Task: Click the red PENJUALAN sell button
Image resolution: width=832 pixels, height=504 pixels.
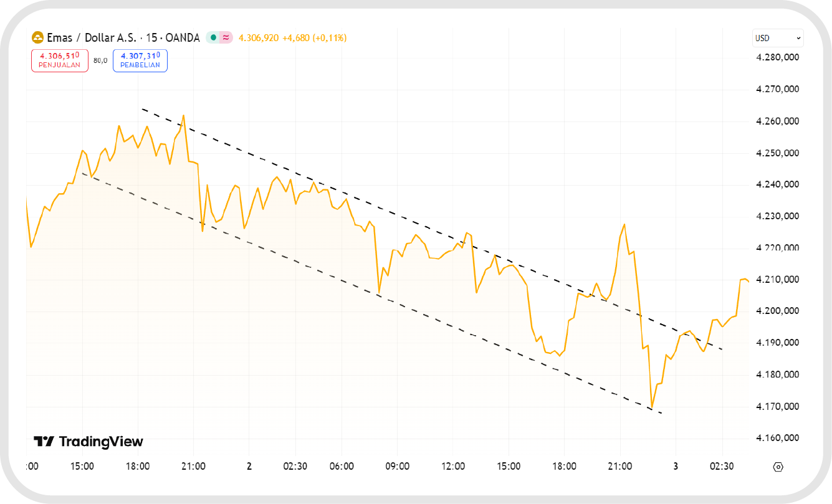Action: pos(60,60)
